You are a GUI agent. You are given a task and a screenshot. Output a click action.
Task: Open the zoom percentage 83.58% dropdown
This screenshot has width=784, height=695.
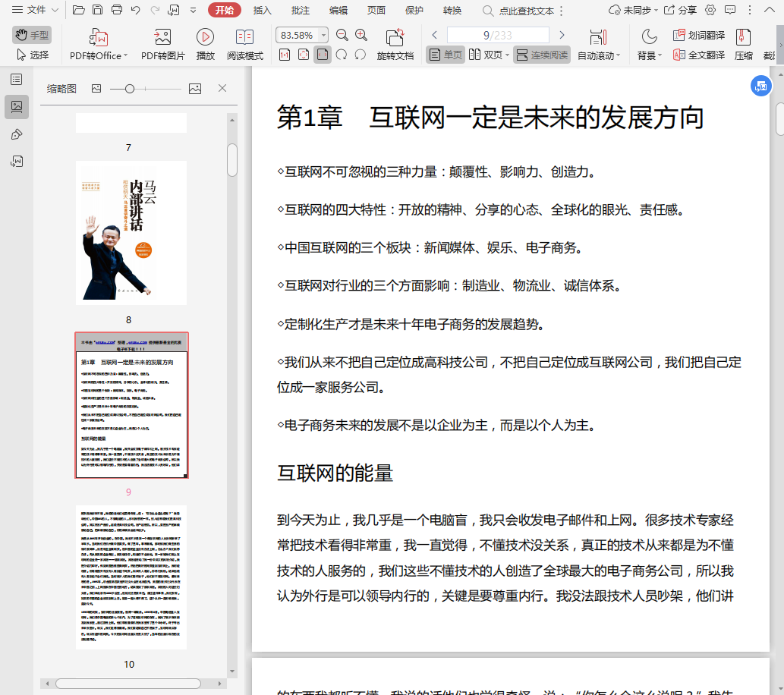tap(324, 36)
